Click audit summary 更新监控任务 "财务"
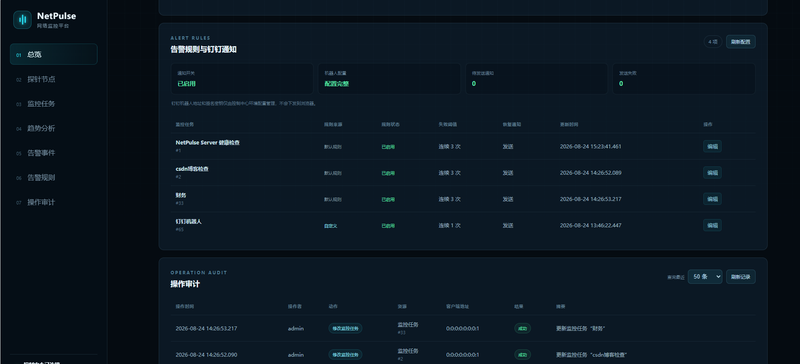 click(581, 329)
